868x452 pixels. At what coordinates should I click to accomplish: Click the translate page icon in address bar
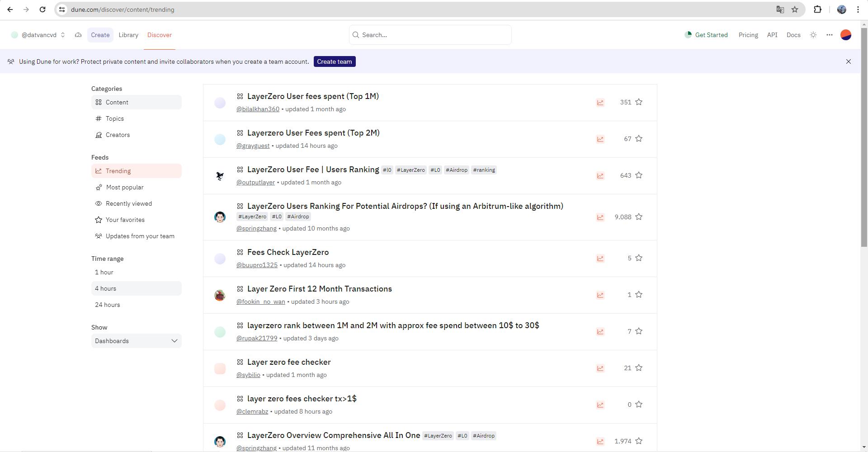tap(780, 9)
